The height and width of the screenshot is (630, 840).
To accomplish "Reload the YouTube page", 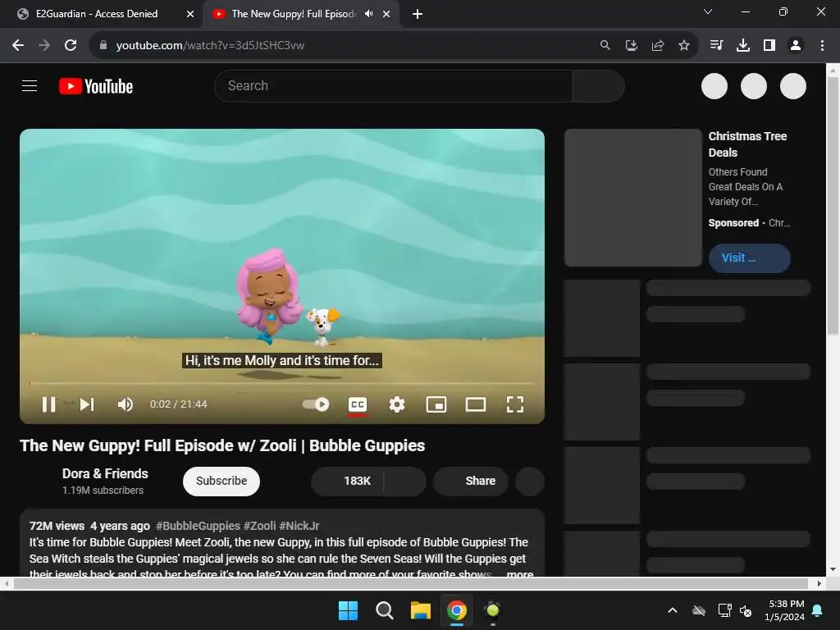I will coord(71,45).
